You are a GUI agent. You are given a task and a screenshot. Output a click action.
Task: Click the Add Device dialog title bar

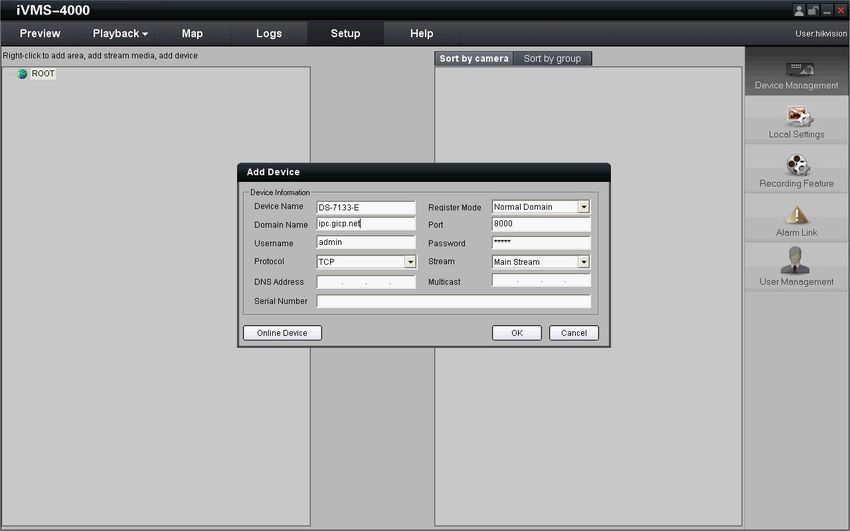click(x=424, y=172)
